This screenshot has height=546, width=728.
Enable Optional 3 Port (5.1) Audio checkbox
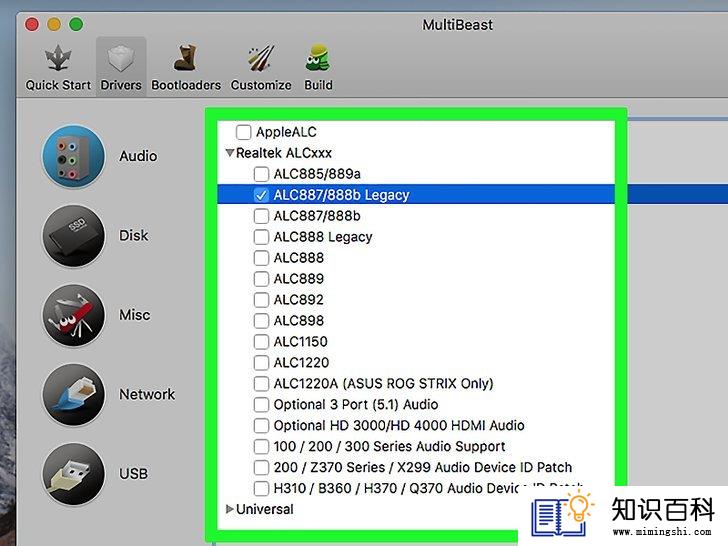pyautogui.click(x=261, y=404)
